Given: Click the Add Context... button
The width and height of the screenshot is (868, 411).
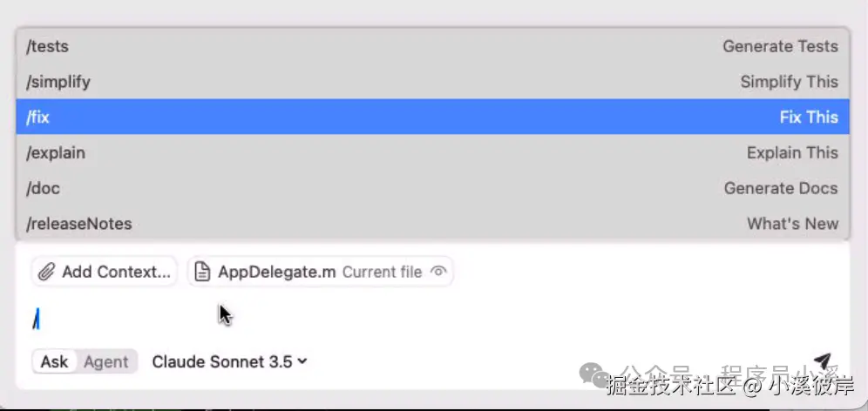Looking at the screenshot, I should tap(105, 272).
